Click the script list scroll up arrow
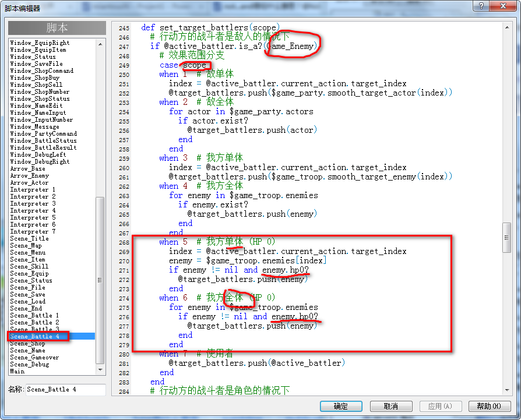521x420 pixels. (x=100, y=44)
